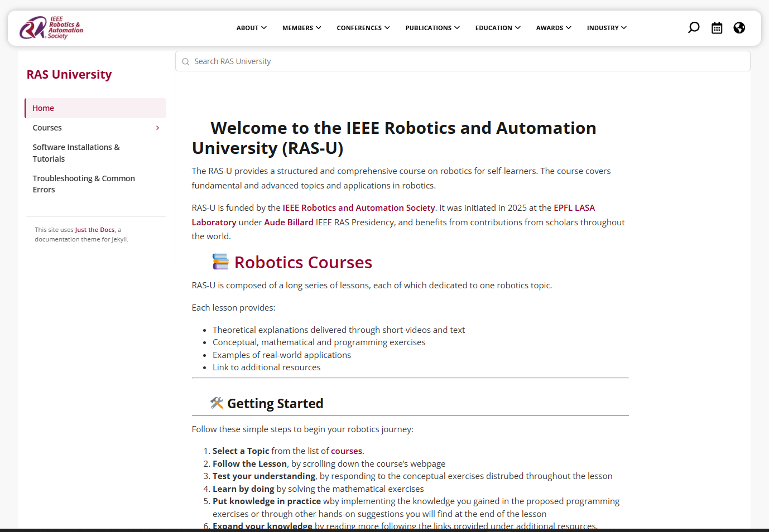Expand the About dropdown menu

pos(251,28)
